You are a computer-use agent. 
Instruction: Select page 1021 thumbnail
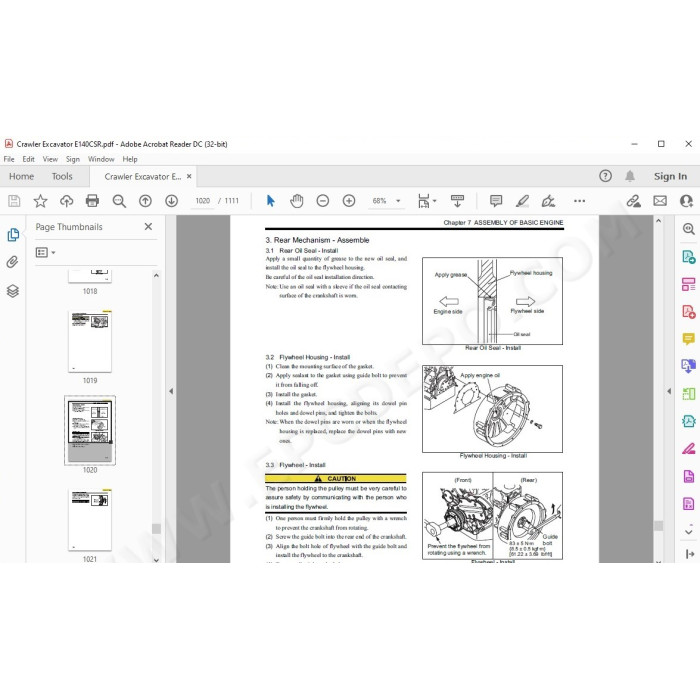pos(90,520)
